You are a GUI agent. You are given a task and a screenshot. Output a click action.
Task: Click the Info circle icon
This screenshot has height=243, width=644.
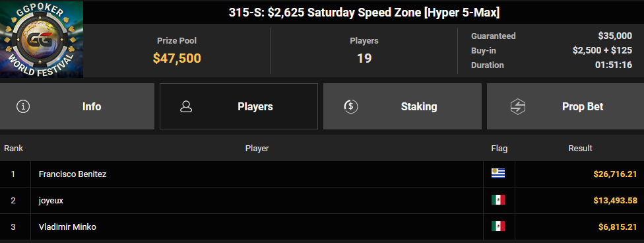pyautogui.click(x=23, y=106)
